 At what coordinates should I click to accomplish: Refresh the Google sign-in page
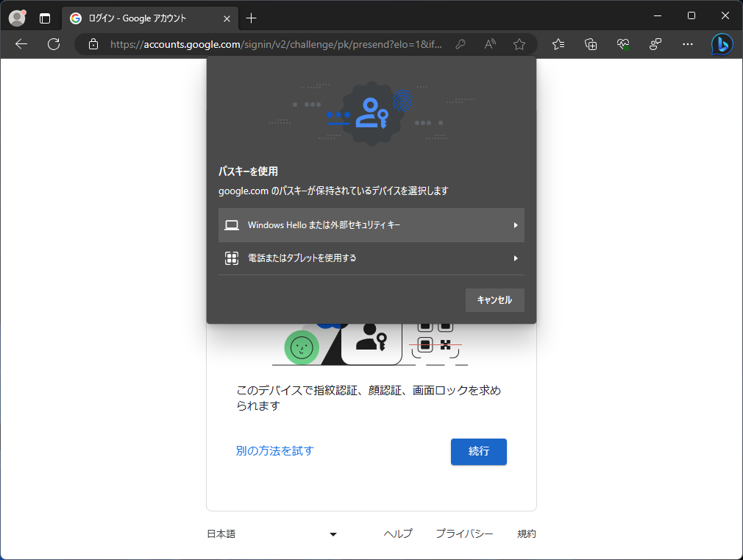[x=53, y=44]
